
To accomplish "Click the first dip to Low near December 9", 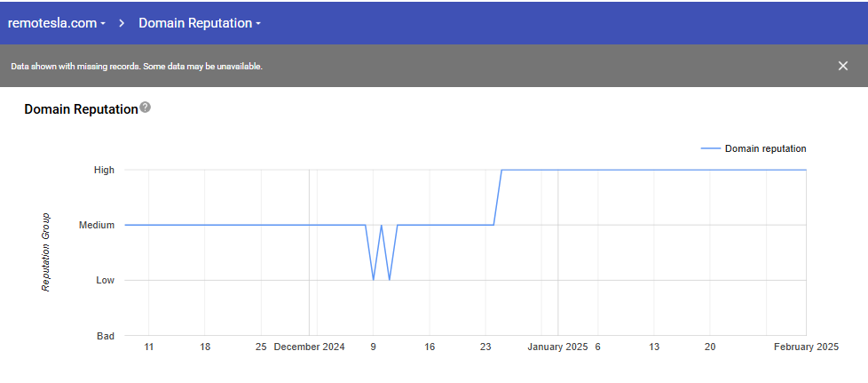I will pyautogui.click(x=374, y=280).
